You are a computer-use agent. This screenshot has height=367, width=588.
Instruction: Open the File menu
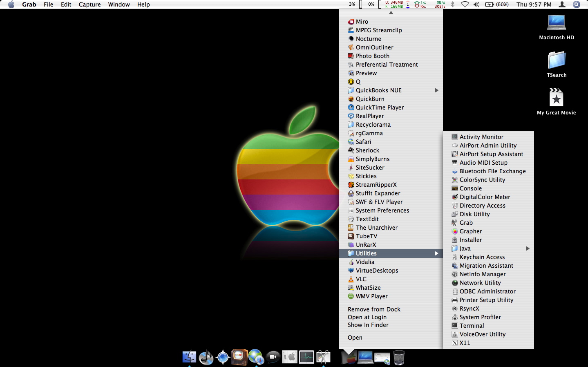[49, 4]
